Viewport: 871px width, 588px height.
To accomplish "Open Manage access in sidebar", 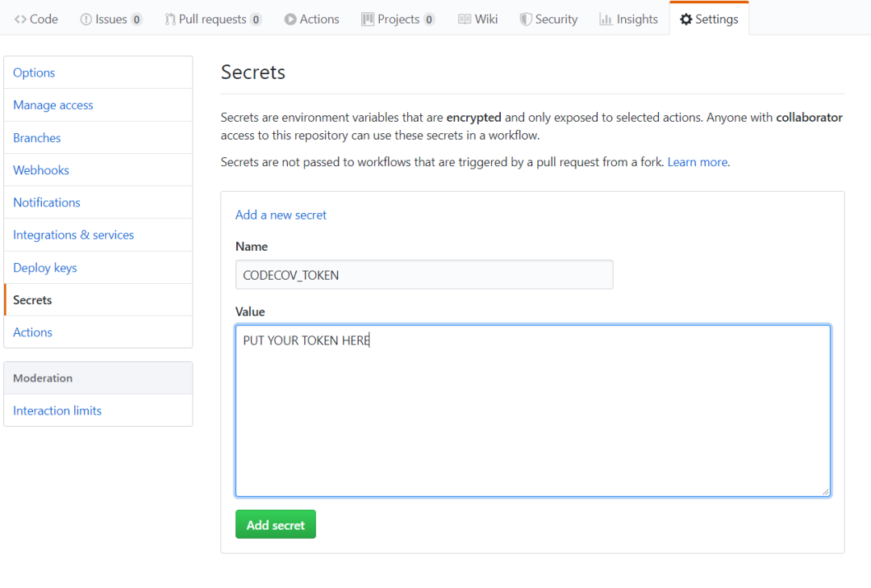I will pos(53,105).
